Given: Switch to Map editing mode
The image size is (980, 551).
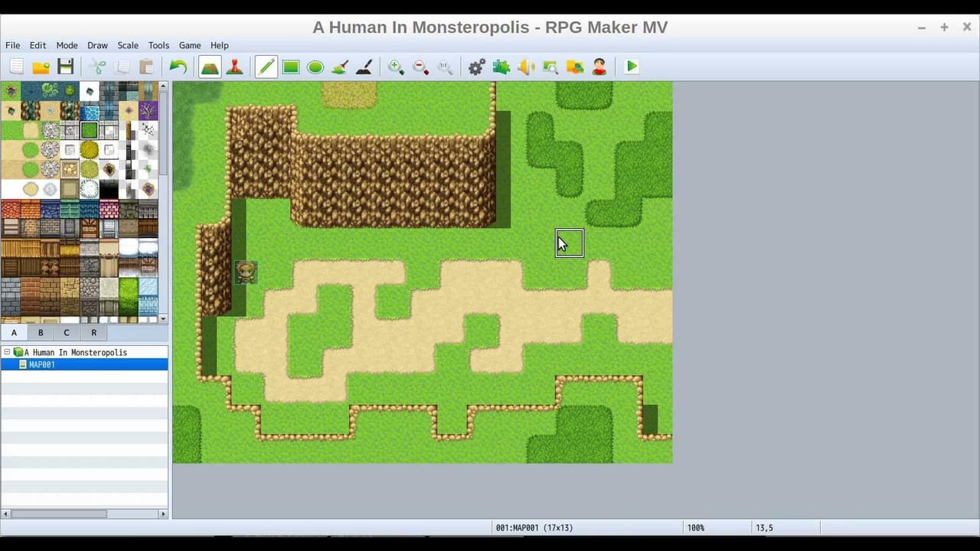Looking at the screenshot, I should click(x=210, y=67).
